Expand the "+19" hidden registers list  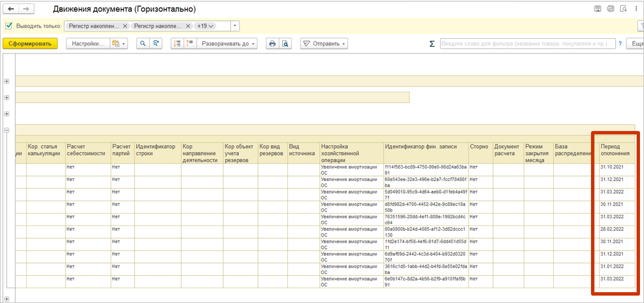pyautogui.click(x=205, y=26)
